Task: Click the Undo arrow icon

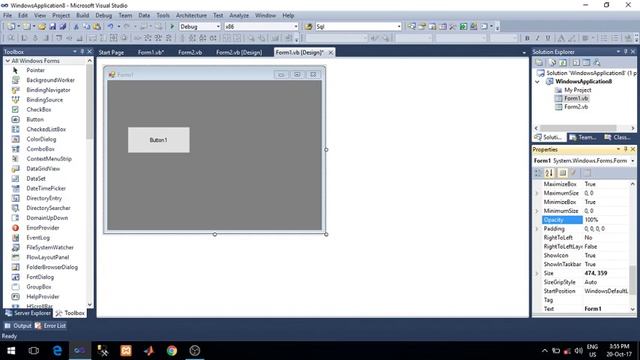Action: click(x=110, y=27)
